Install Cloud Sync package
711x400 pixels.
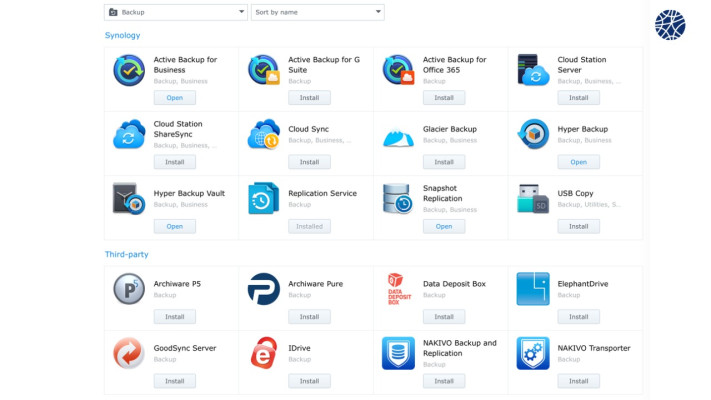pos(309,162)
